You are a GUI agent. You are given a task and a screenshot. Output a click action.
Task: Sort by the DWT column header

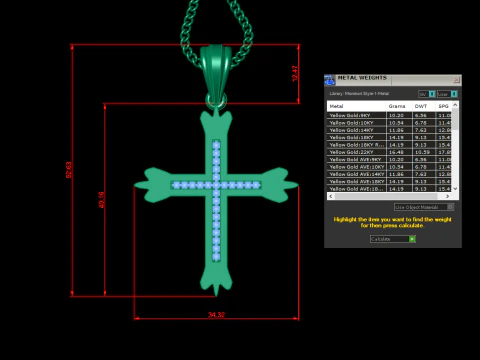424,106
